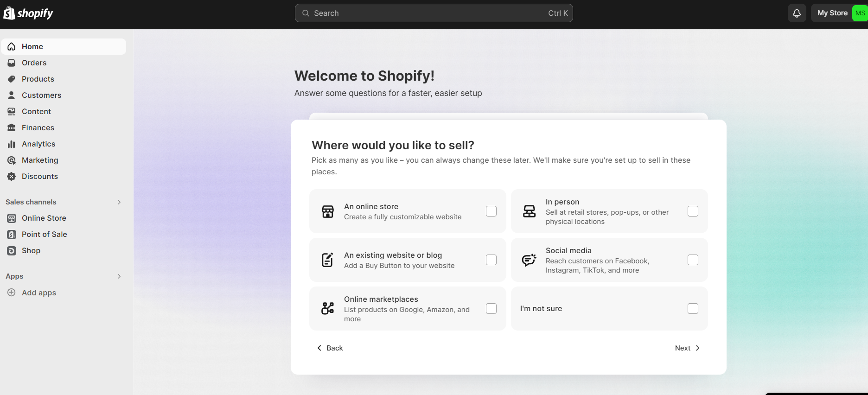Click the Home house icon
The width and height of the screenshot is (868, 395).
point(12,46)
